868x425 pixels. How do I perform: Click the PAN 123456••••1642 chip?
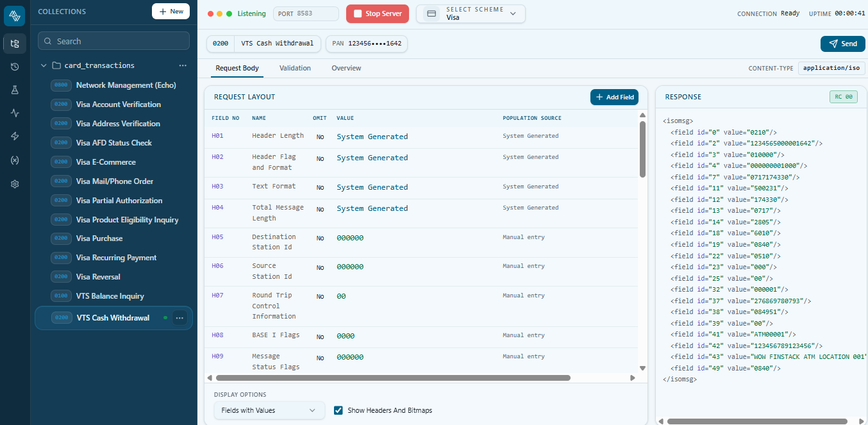367,44
